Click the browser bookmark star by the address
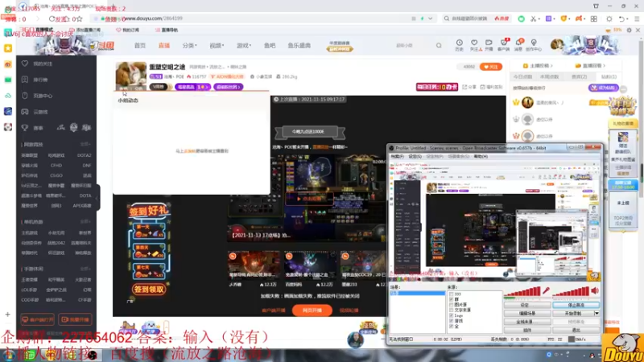The height and width of the screenshot is (362, 644). click(80, 19)
